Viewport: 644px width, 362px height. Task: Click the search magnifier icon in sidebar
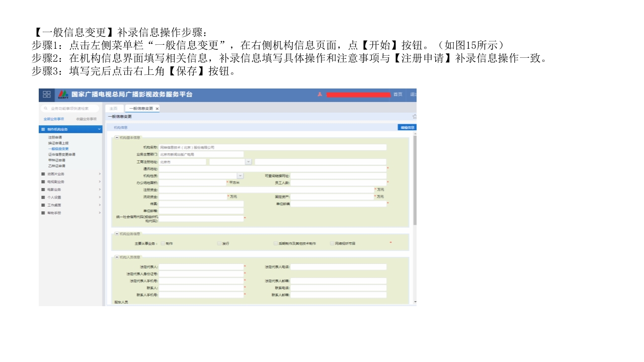(x=46, y=108)
